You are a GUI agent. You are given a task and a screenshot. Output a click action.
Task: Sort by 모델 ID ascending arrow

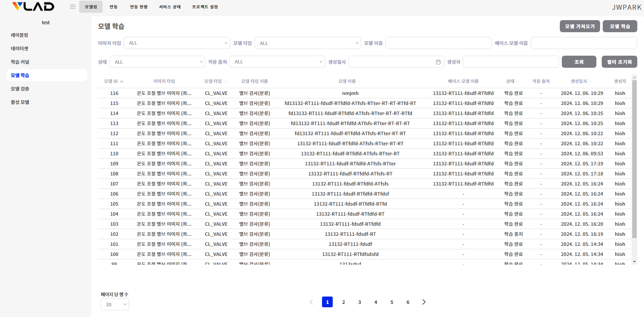(122, 82)
